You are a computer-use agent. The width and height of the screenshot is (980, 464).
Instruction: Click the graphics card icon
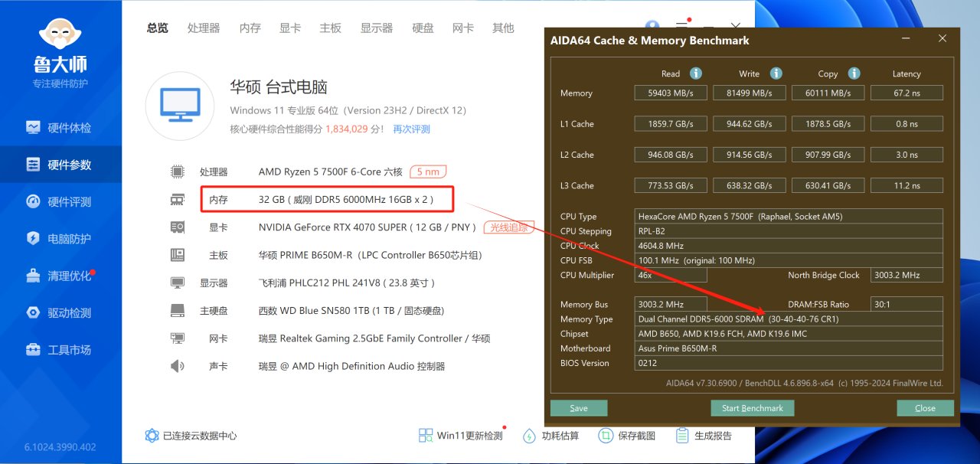[178, 227]
